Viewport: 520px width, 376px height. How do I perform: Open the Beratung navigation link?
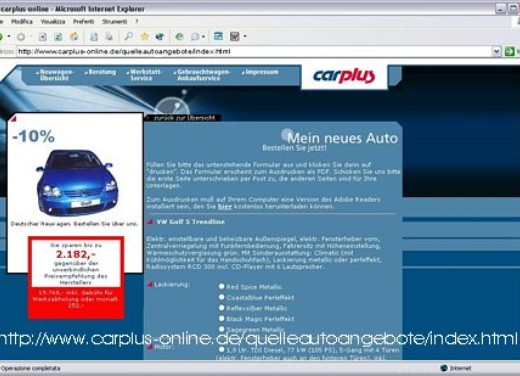click(x=101, y=72)
